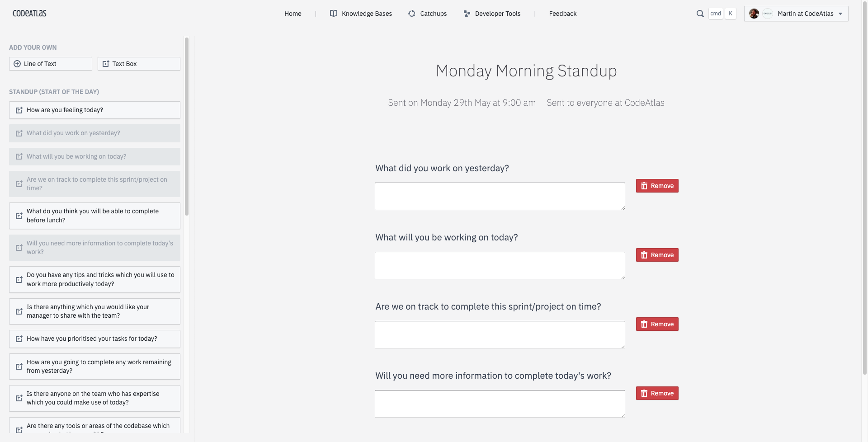Image resolution: width=868 pixels, height=442 pixels.
Task: Click the plus icon on Line of Text
Action: [x=17, y=64]
